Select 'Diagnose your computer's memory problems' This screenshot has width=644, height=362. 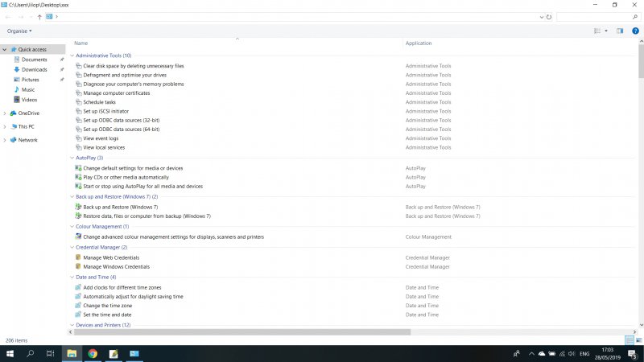point(134,84)
